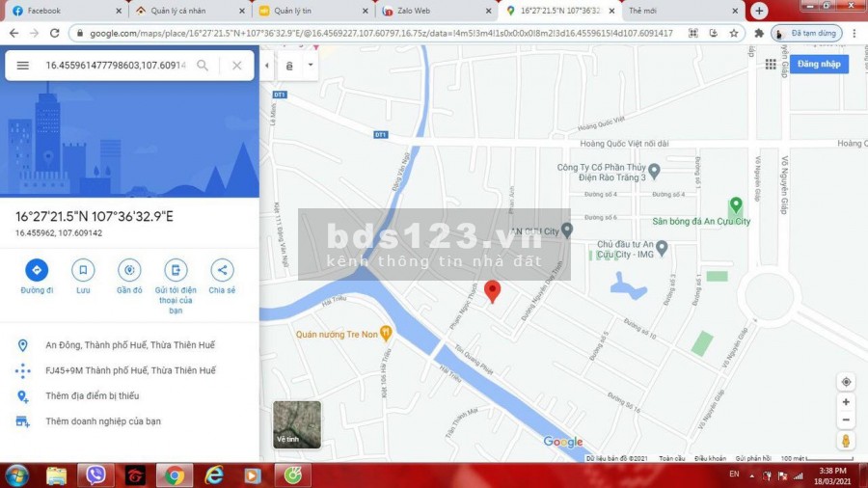Click the search magnifier icon in Maps
Image resolution: width=868 pixels, height=488 pixels.
point(203,66)
